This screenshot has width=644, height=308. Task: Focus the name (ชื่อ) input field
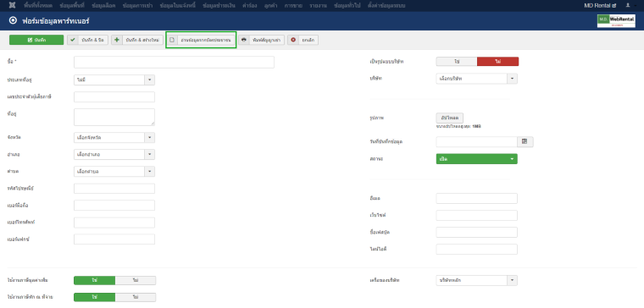point(174,63)
